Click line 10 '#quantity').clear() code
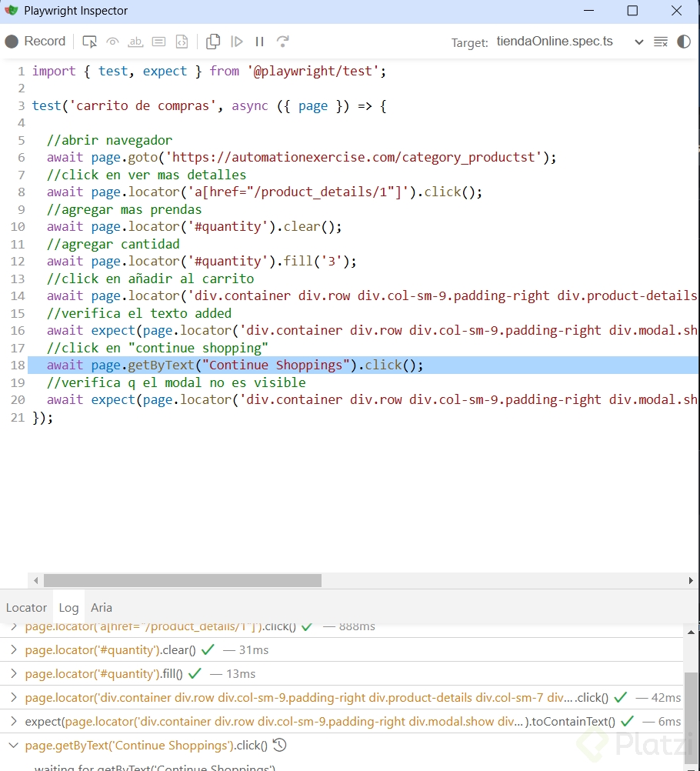This screenshot has height=771, width=700. [x=194, y=227]
